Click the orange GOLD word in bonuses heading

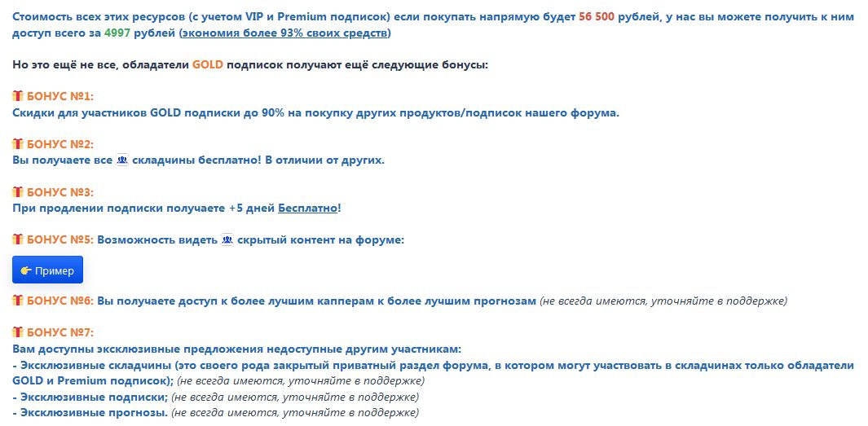(x=208, y=64)
